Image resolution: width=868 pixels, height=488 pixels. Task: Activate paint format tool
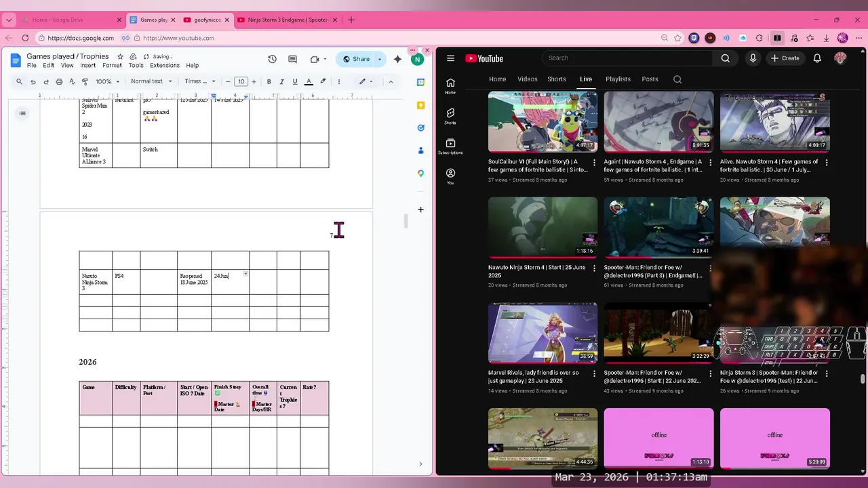click(x=85, y=81)
